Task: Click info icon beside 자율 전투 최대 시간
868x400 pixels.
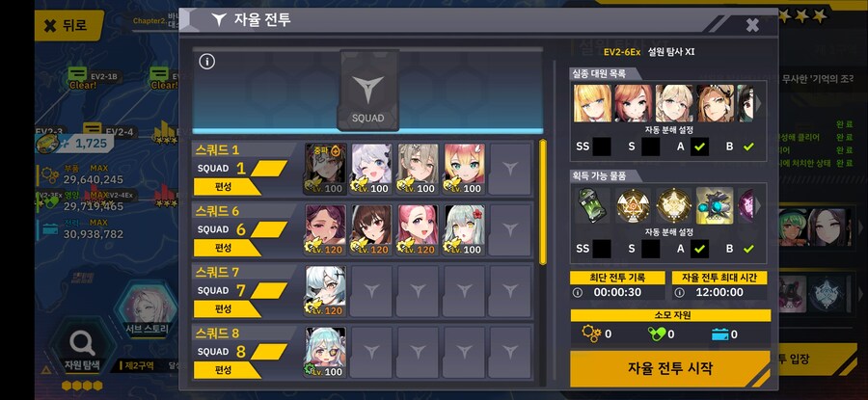Action: click(679, 292)
